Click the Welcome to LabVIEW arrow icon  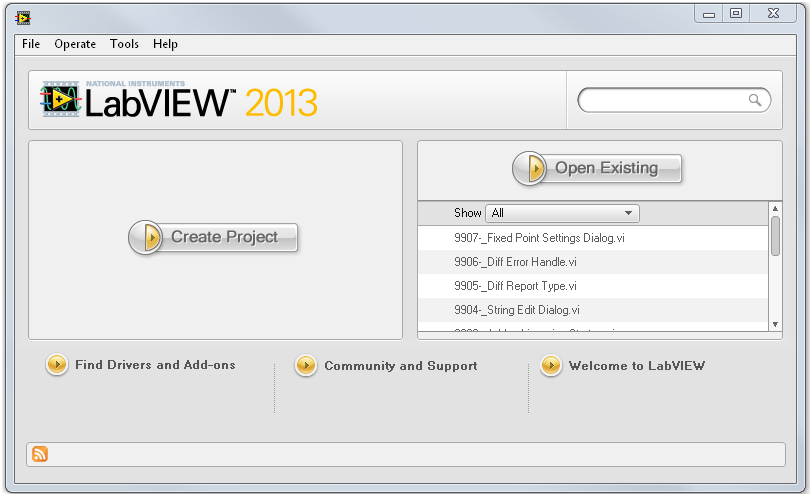tap(551, 366)
